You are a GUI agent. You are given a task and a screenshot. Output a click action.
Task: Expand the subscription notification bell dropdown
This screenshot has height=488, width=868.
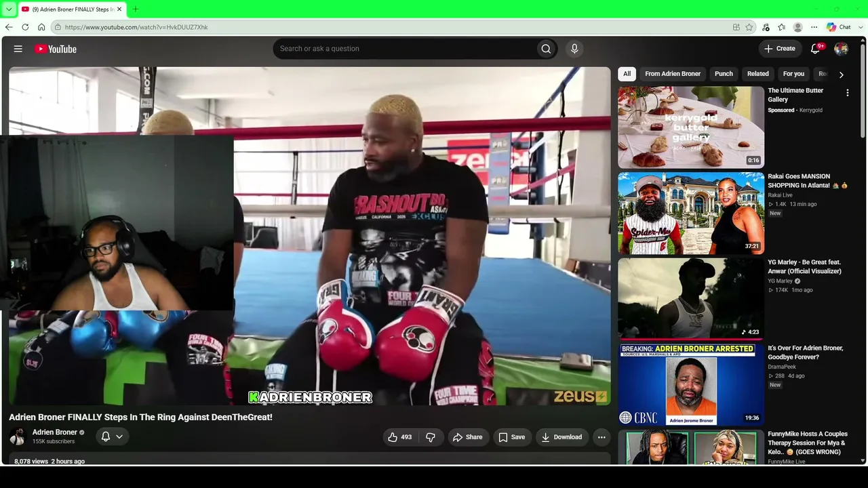click(x=113, y=436)
